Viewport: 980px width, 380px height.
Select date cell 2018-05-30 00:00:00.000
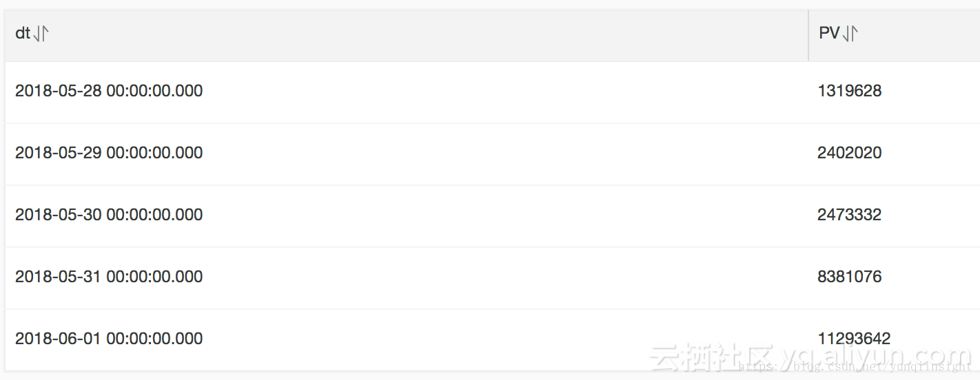click(109, 215)
